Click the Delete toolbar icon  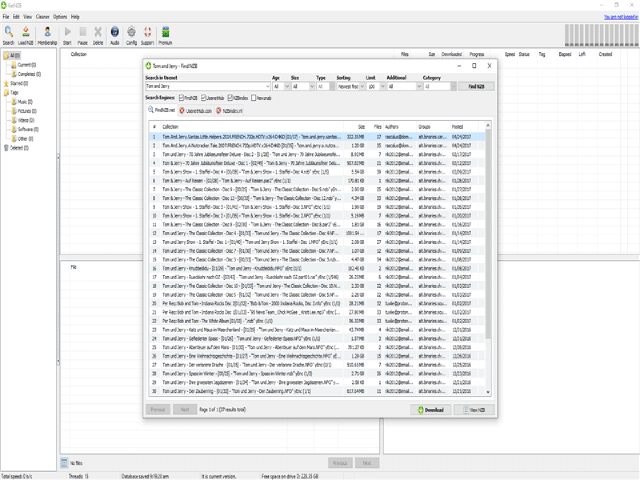pyautogui.click(x=98, y=36)
